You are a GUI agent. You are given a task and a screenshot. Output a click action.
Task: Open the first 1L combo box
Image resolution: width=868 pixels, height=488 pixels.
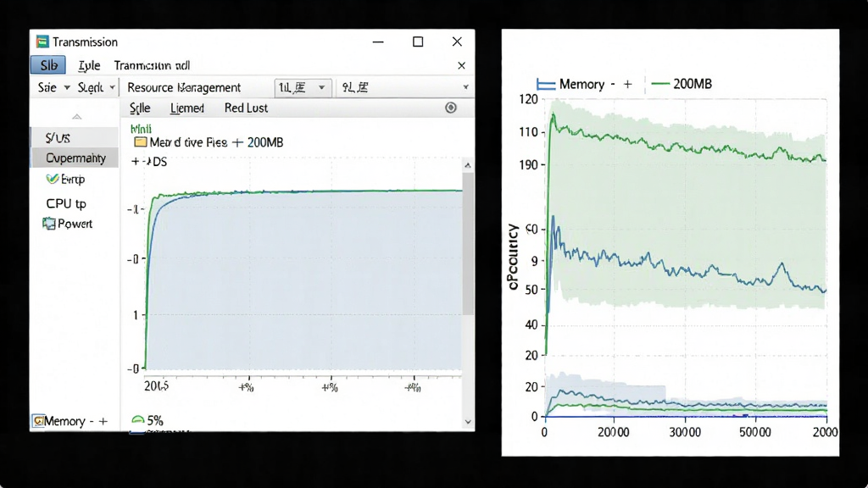303,87
